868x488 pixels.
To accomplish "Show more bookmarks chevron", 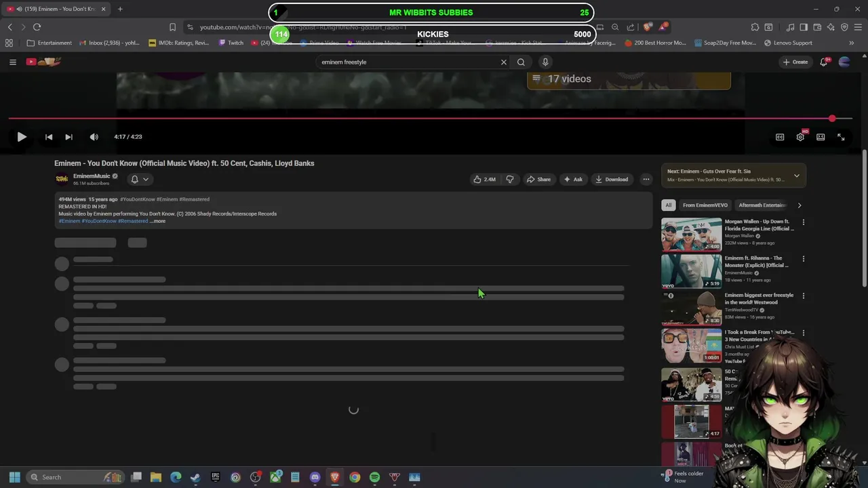I will click(x=852, y=43).
